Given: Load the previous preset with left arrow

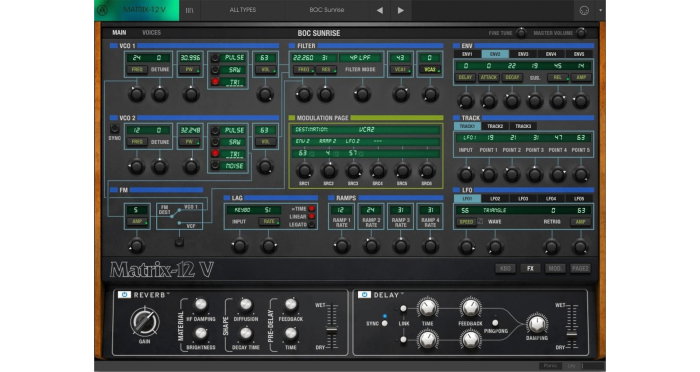Looking at the screenshot, I should pyautogui.click(x=379, y=10).
